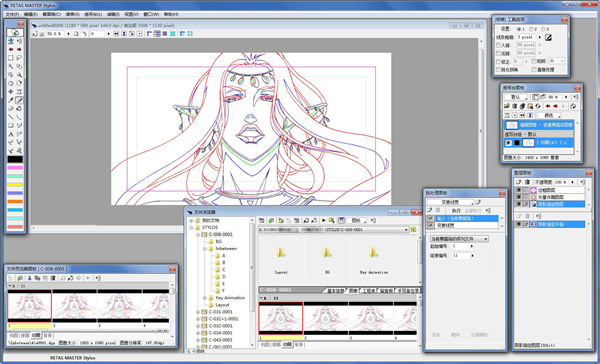
Task: Switch to 基本信息 tab in file browser
Action: click(336, 291)
